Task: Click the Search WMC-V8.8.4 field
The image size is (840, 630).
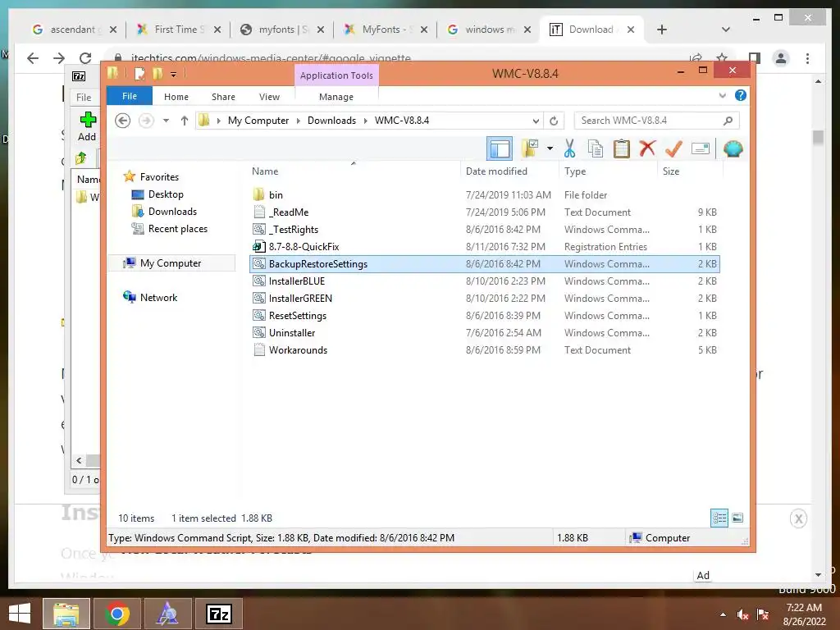Action: (657, 121)
